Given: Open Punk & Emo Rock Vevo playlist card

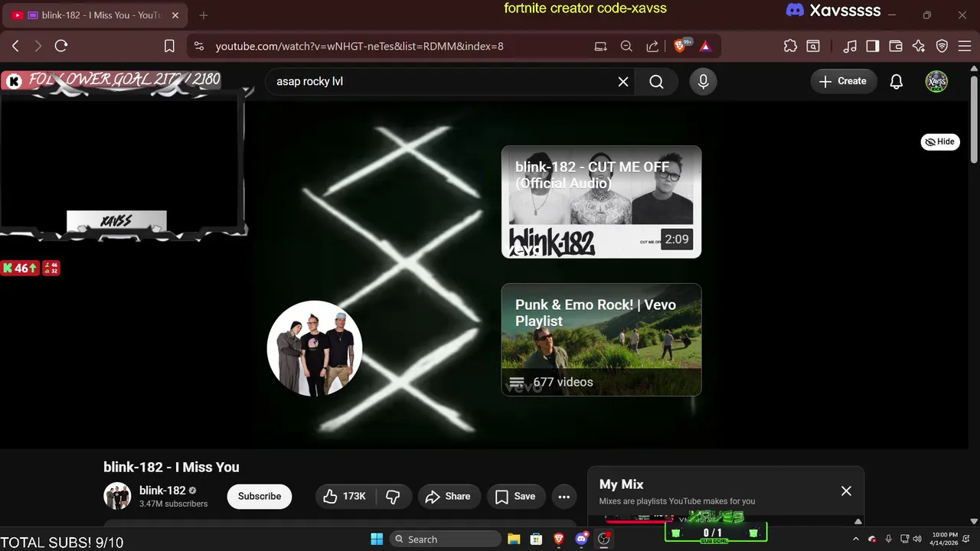Looking at the screenshot, I should pos(601,340).
